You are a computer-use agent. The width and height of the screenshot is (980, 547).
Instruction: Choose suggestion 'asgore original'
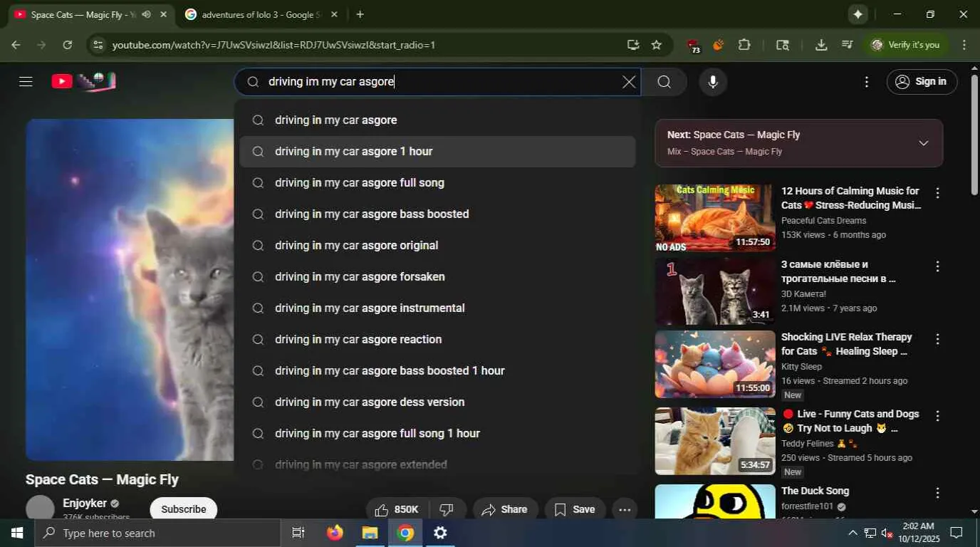pyautogui.click(x=437, y=246)
